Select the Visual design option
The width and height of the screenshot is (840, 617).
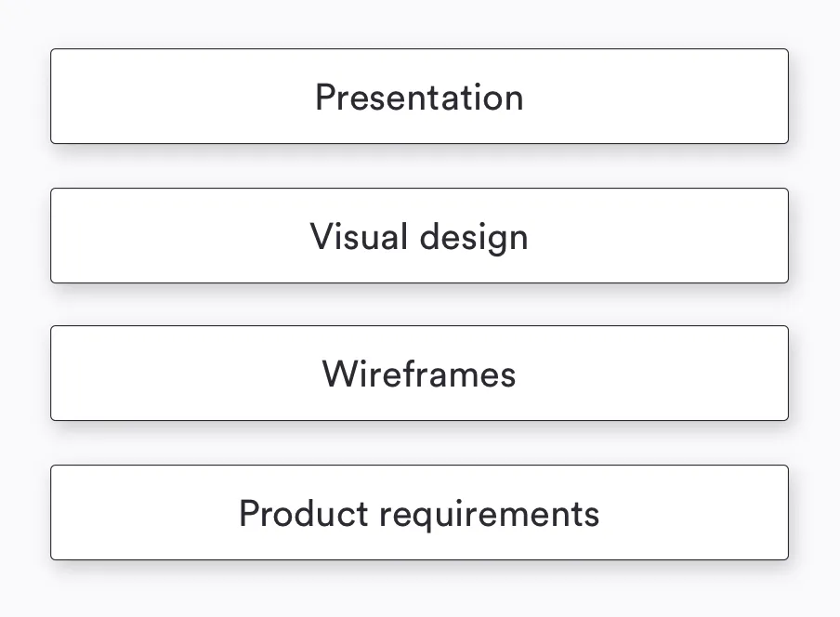(419, 236)
